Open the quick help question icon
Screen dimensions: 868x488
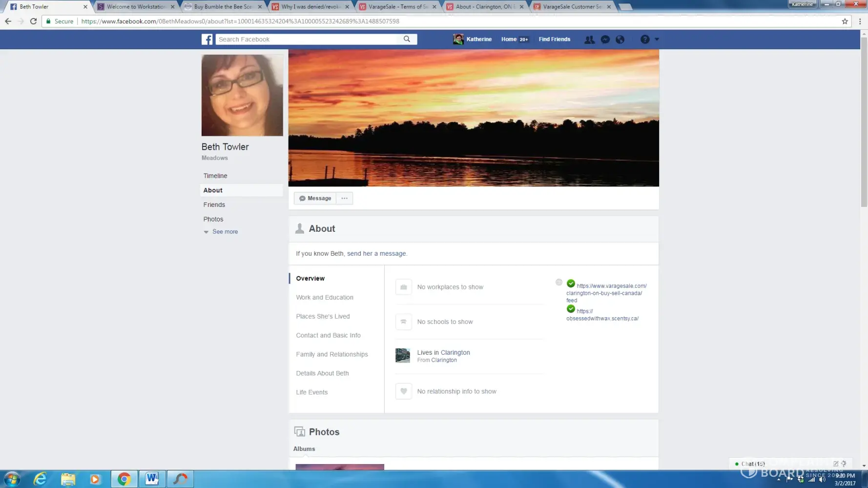[645, 40]
